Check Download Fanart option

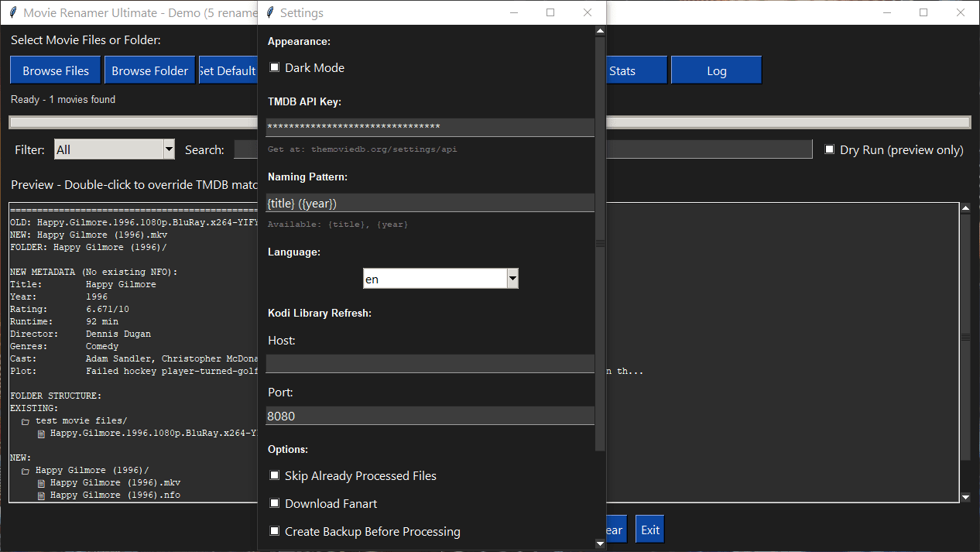274,503
